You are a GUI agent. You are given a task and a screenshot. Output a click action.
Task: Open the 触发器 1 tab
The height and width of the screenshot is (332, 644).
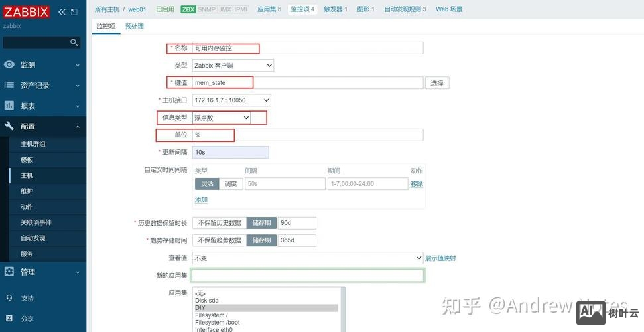(336, 9)
